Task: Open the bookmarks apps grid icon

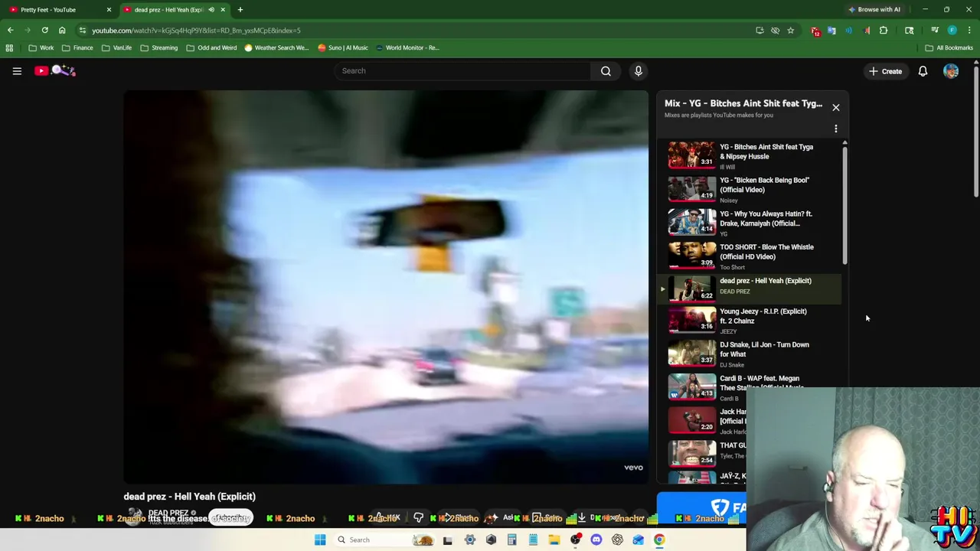Action: click(9, 48)
